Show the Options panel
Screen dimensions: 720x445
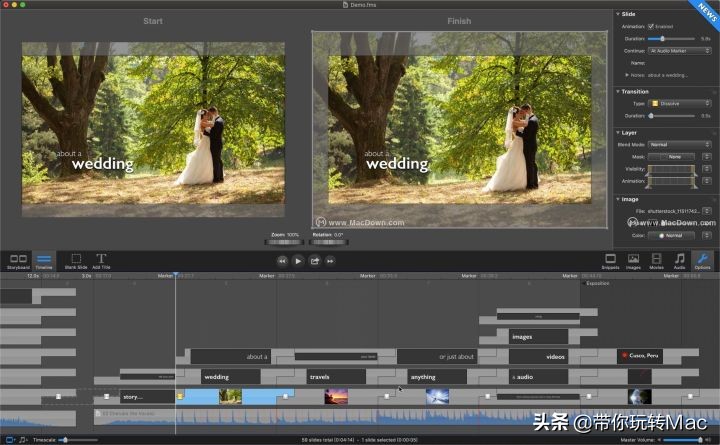click(703, 261)
